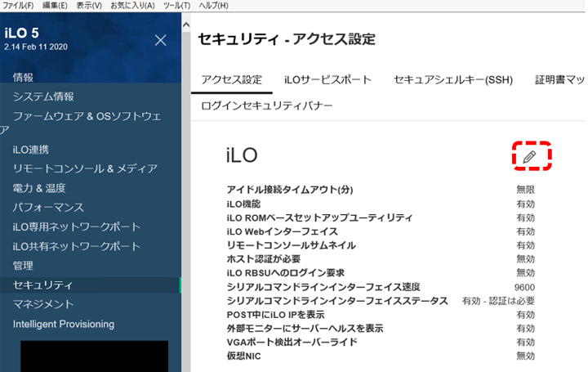Click iLO ROMベースセットアップユーティリティ label
This screenshot has width=588, height=372.
click(x=319, y=217)
